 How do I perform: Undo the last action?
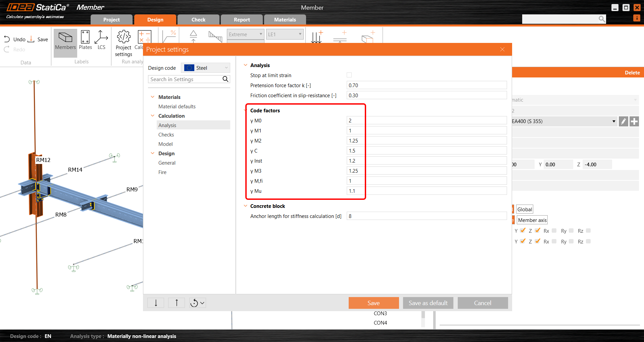point(7,39)
